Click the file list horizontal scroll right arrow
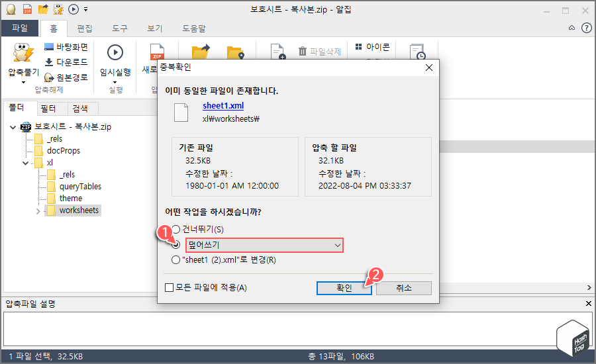Viewport: 596px width, 364px height. [x=589, y=288]
